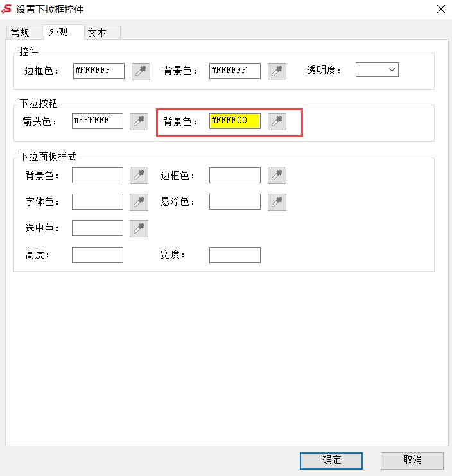Click the 宽度 input box
This screenshot has width=452, height=476.
[x=235, y=255]
